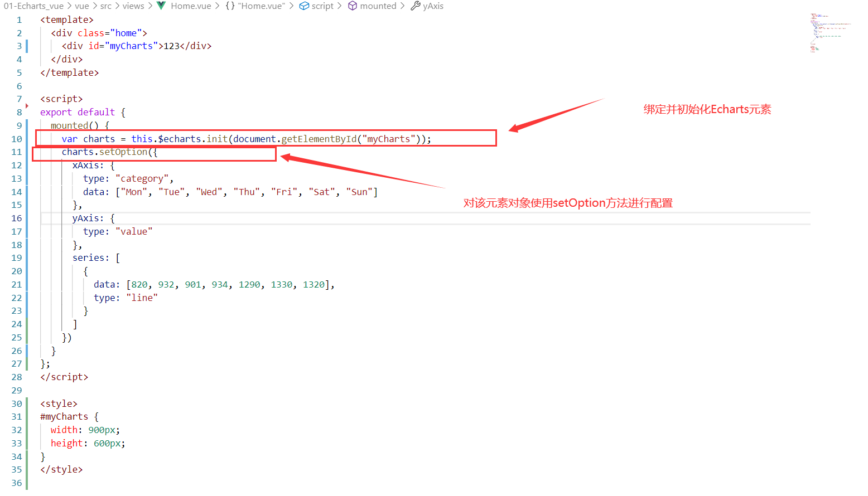The image size is (868, 496).
Task: Expand the chevron after Home.vue breadcrumb
Action: (x=218, y=6)
